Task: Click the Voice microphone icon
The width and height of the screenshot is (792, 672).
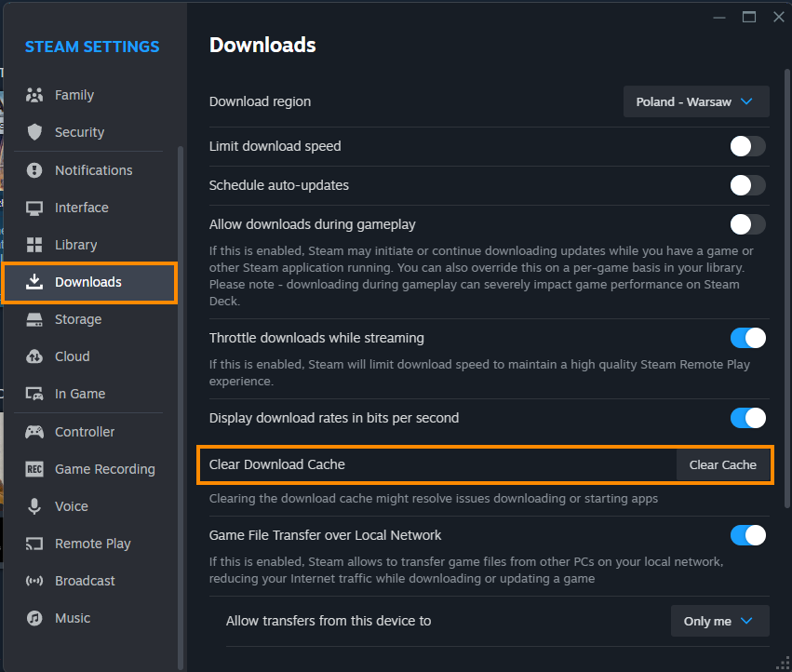Action: pos(34,506)
